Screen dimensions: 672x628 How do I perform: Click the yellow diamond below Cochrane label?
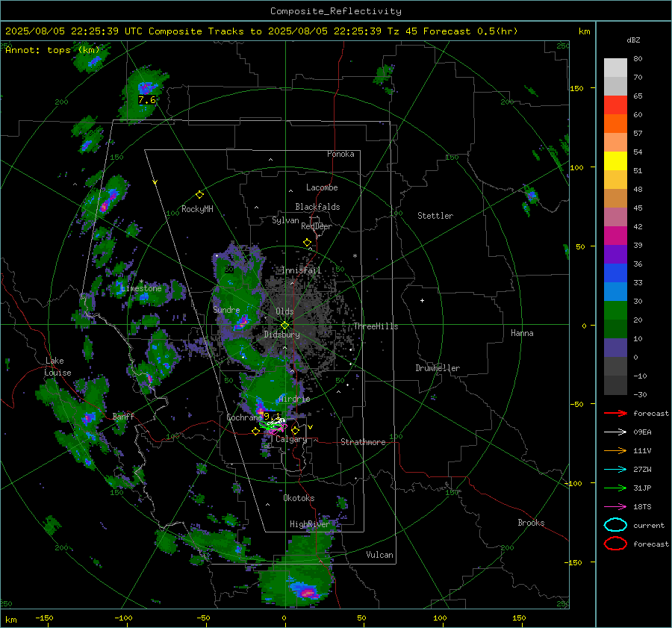[x=256, y=432]
